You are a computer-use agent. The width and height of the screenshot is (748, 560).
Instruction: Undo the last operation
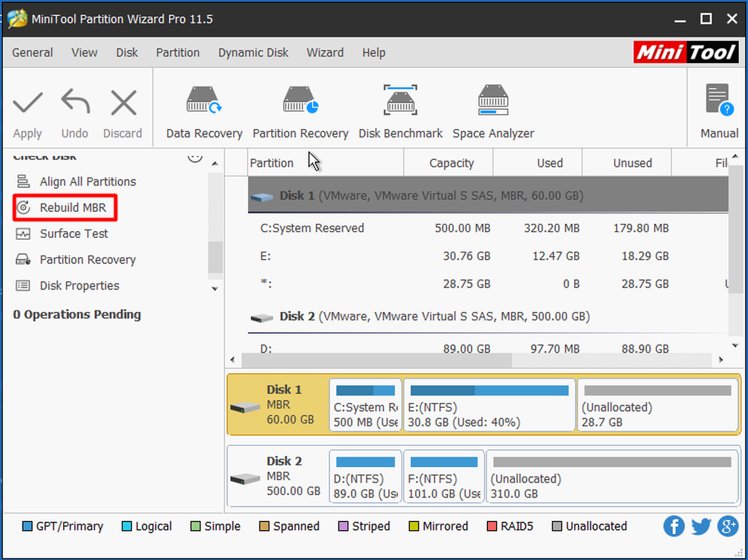point(75,103)
